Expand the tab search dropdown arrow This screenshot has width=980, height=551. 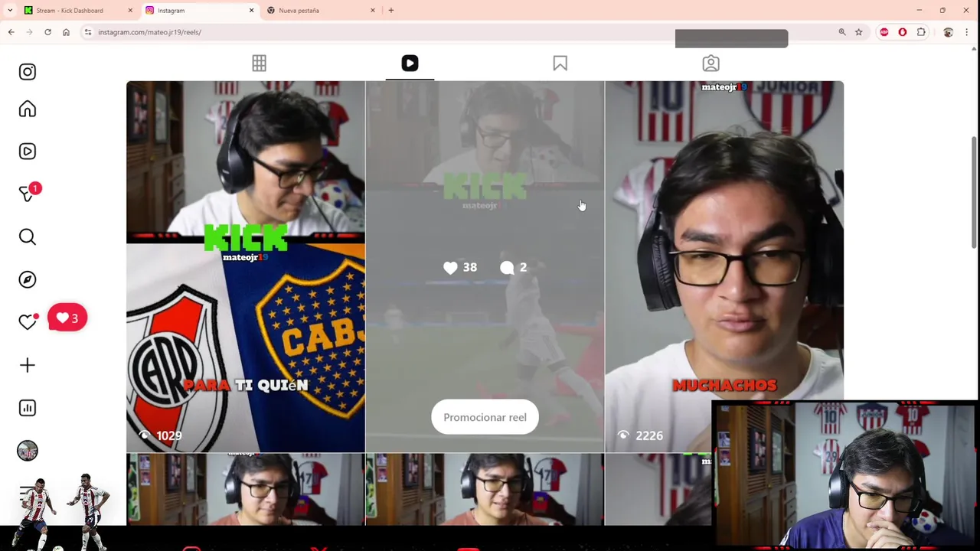tap(10, 11)
